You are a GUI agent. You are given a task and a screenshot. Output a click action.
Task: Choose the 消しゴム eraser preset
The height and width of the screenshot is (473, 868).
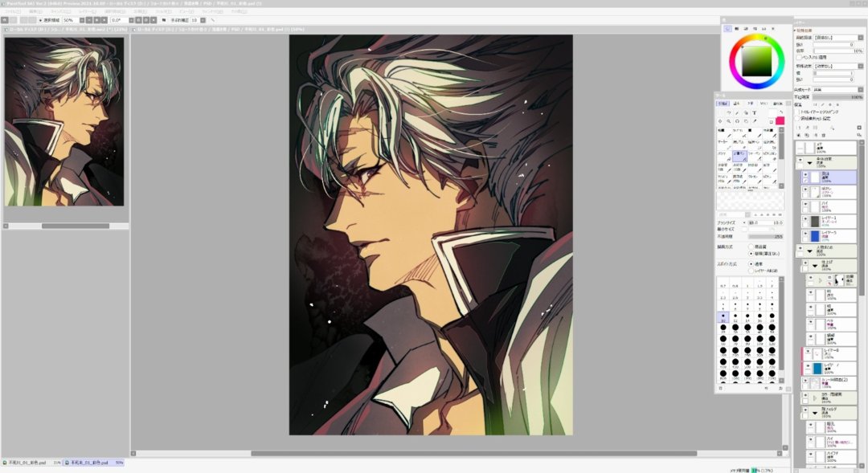(x=740, y=145)
